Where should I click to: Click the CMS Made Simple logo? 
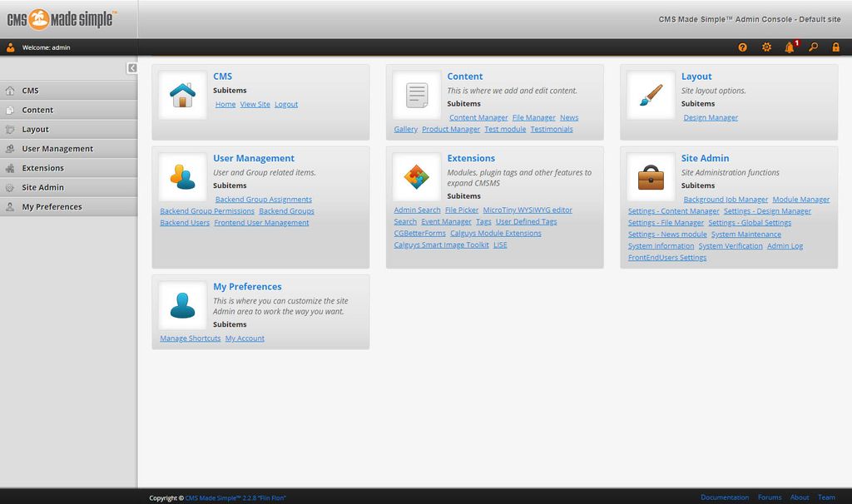(x=62, y=20)
